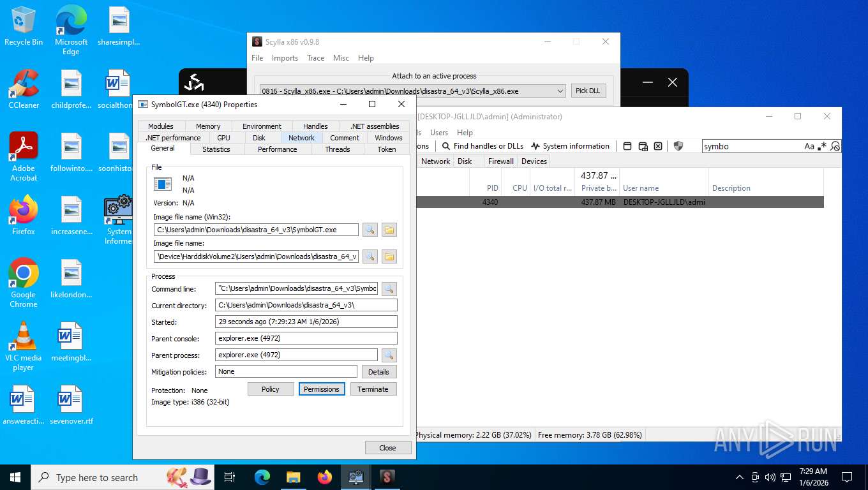The image size is (868, 490).
Task: Click the Permissions button
Action: click(x=322, y=389)
